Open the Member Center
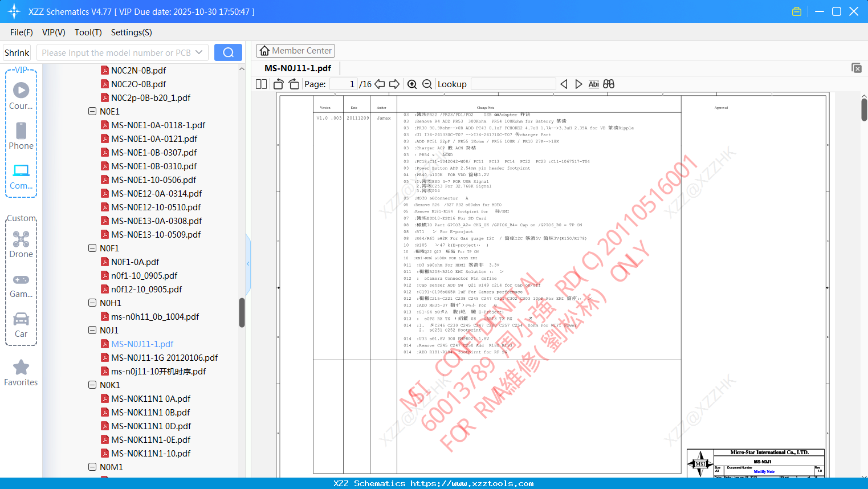Image resolution: width=868 pixels, height=489 pixels. tap(295, 51)
